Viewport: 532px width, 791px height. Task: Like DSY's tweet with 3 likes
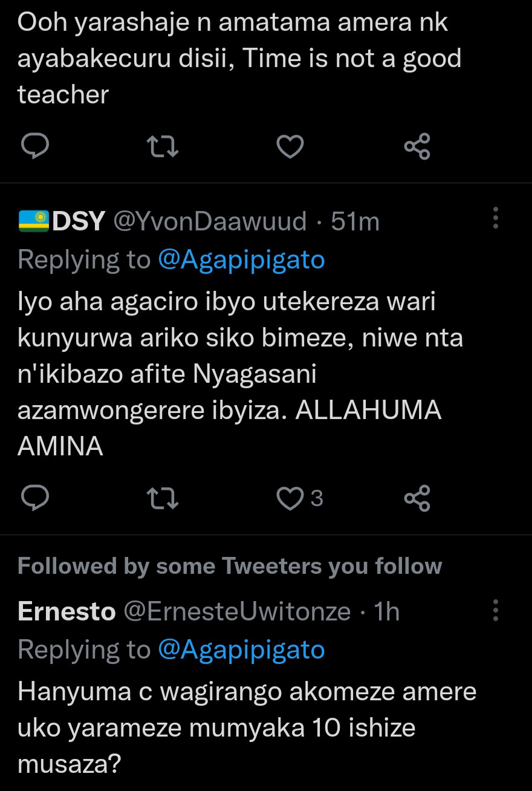[290, 498]
